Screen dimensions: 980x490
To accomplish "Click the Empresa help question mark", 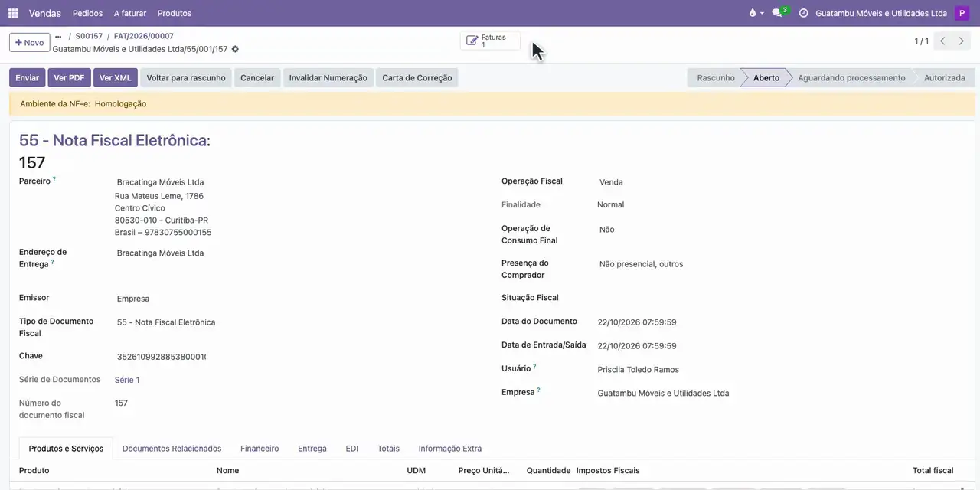I will (x=539, y=390).
